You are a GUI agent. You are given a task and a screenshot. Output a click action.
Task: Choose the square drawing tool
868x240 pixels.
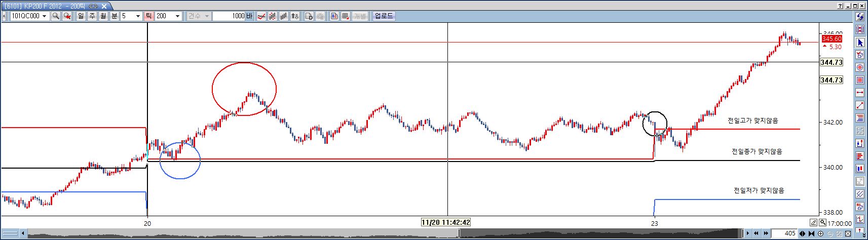(x=860, y=80)
